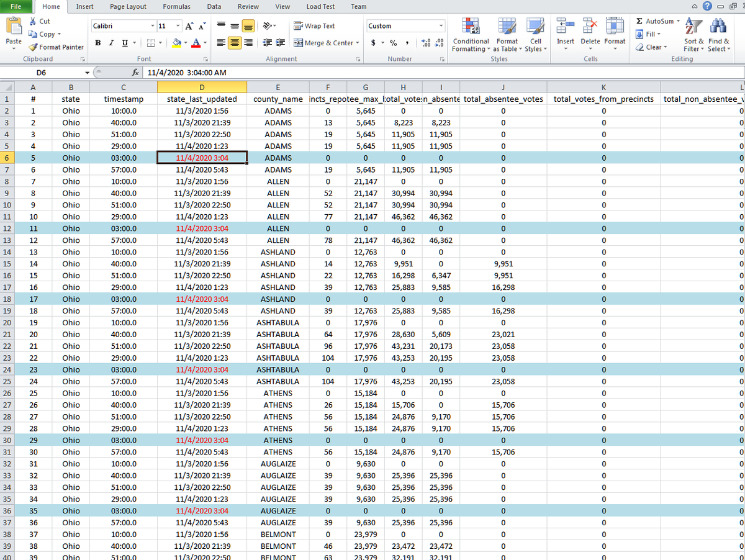The height and width of the screenshot is (560, 745).
Task: Toggle underline formatting
Action: [124, 43]
